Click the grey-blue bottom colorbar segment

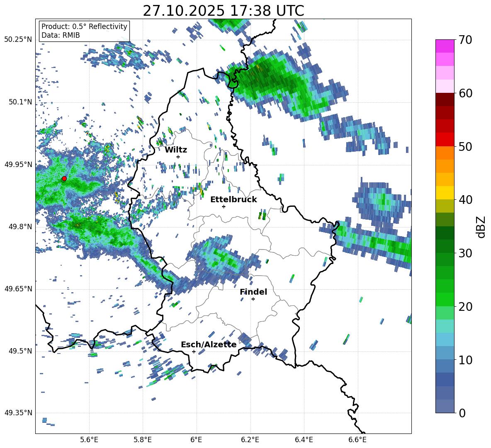click(x=445, y=406)
